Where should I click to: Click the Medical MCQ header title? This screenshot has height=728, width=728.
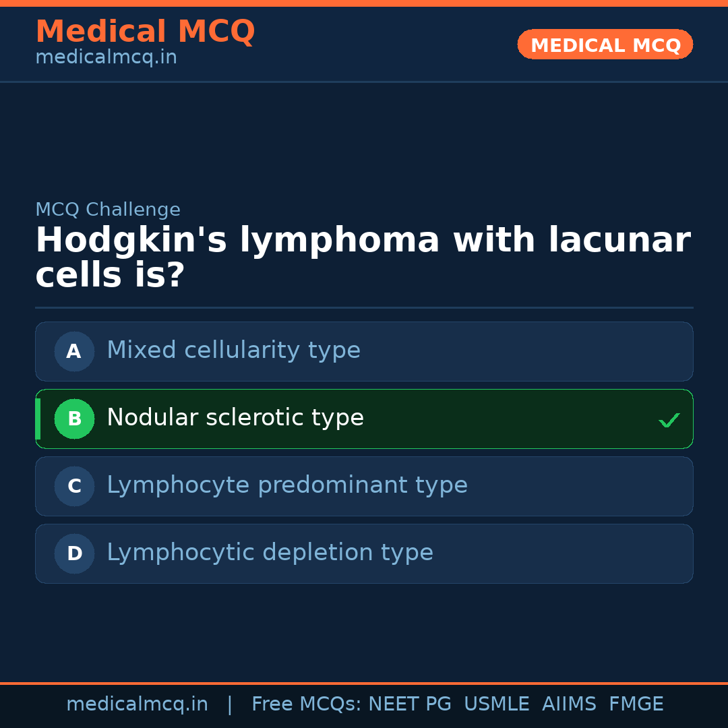145,32
